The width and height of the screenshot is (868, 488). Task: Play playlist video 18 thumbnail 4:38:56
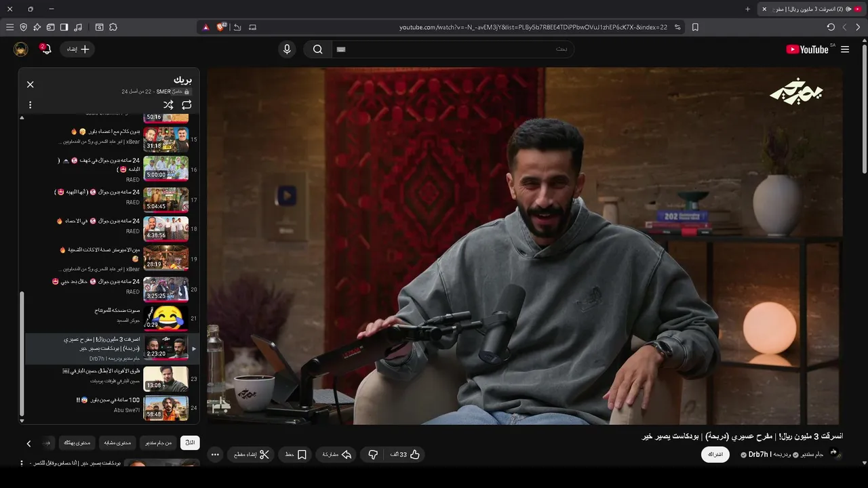[x=166, y=228]
